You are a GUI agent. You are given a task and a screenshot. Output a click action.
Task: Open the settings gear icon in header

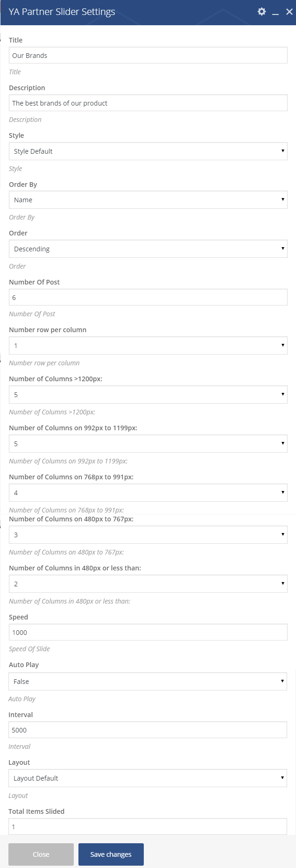pyautogui.click(x=261, y=12)
